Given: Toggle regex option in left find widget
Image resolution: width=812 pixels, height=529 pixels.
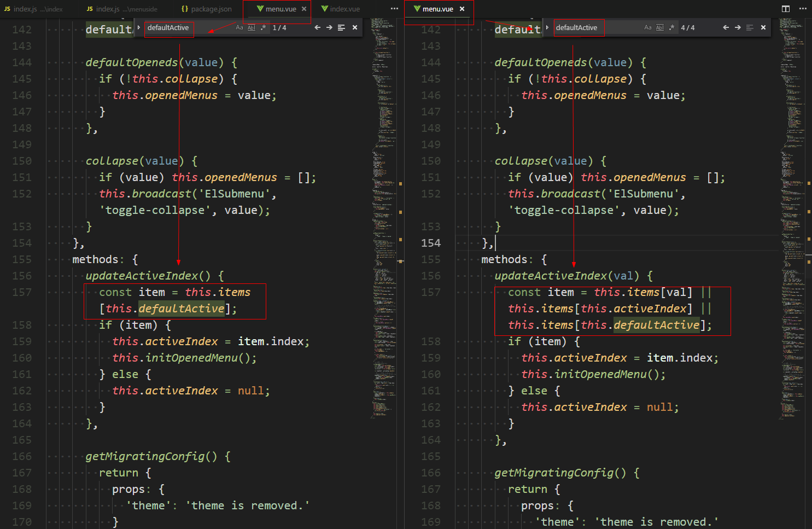Looking at the screenshot, I should click(x=263, y=27).
